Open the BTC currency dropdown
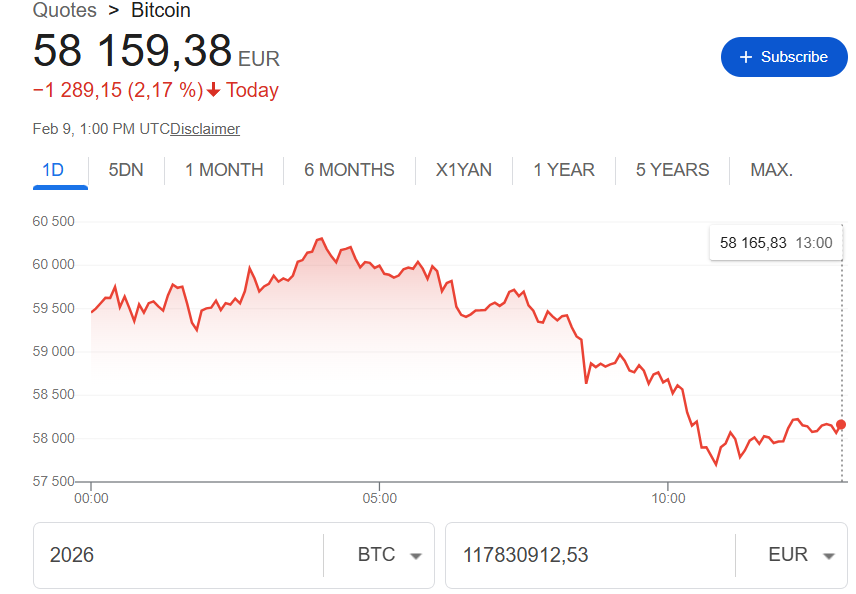The image size is (856, 594). [x=388, y=555]
